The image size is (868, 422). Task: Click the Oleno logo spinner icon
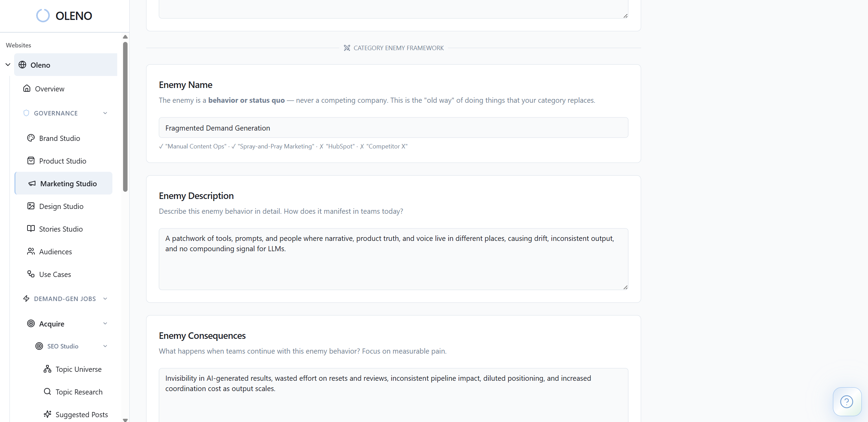point(43,16)
